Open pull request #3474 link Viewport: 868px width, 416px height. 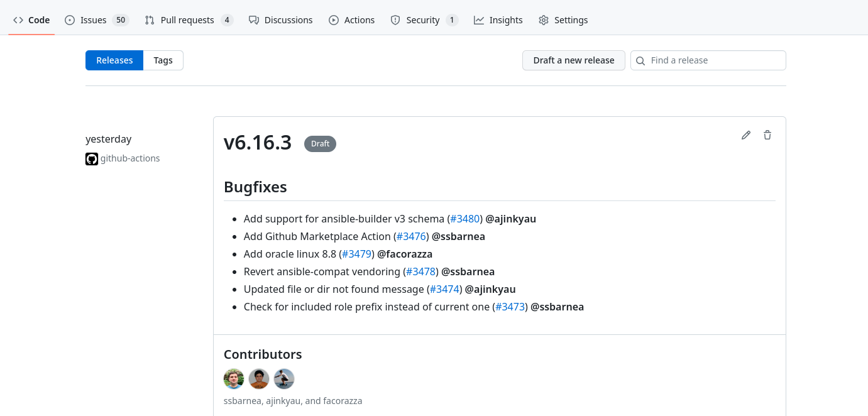point(444,289)
